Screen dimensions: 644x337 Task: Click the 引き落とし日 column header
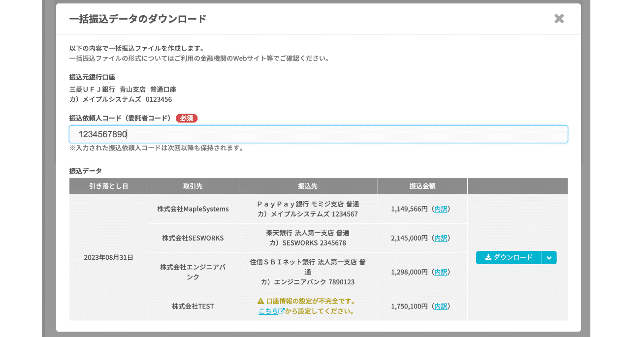point(108,186)
